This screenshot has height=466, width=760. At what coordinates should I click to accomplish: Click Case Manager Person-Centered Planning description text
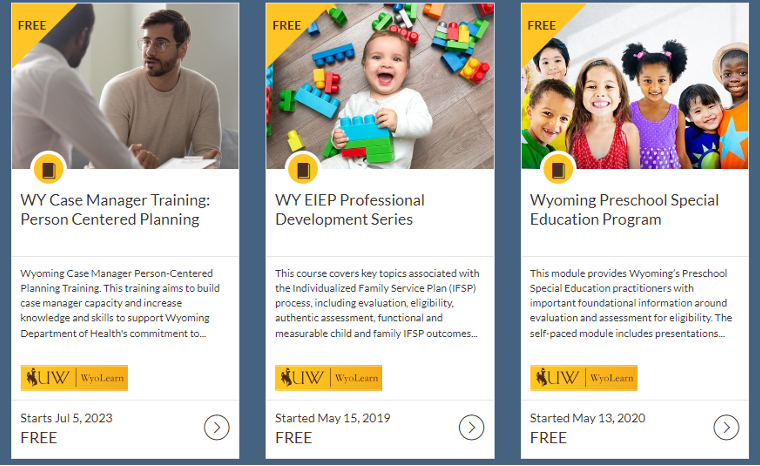click(120, 303)
